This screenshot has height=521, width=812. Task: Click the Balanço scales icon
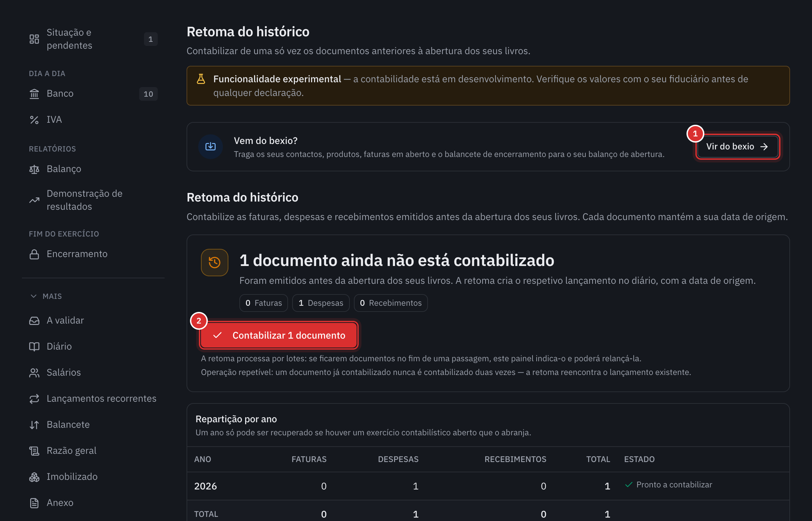(x=34, y=169)
